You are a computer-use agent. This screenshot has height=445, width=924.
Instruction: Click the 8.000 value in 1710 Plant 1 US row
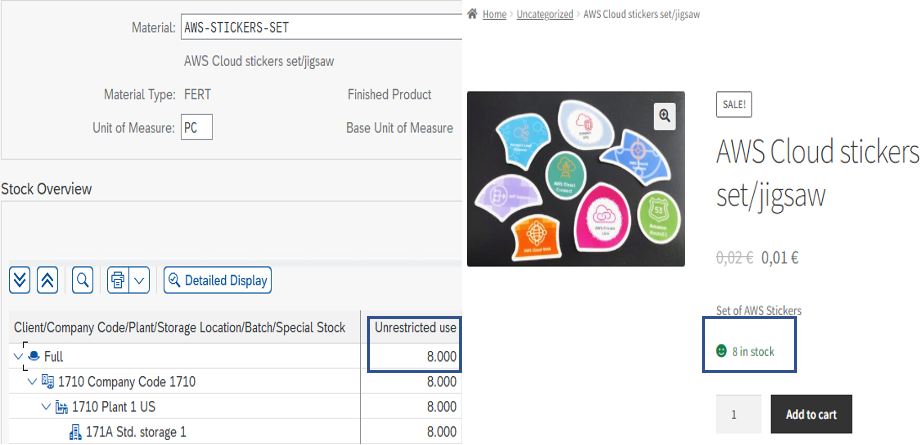click(x=441, y=407)
